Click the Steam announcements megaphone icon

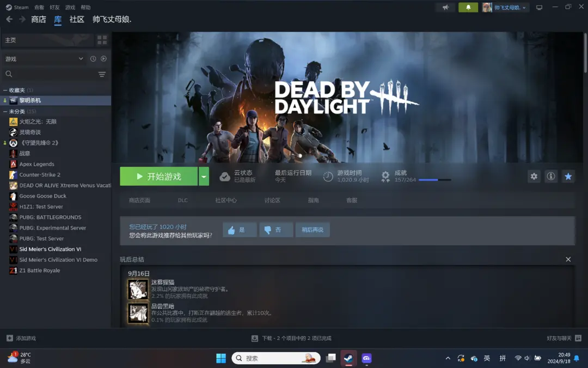point(445,7)
